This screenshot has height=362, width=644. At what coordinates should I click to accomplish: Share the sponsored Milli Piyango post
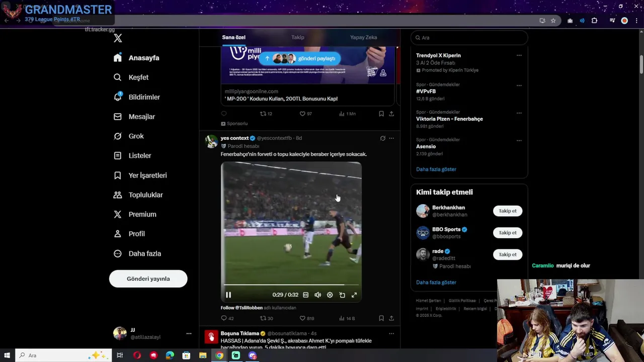[391, 114]
